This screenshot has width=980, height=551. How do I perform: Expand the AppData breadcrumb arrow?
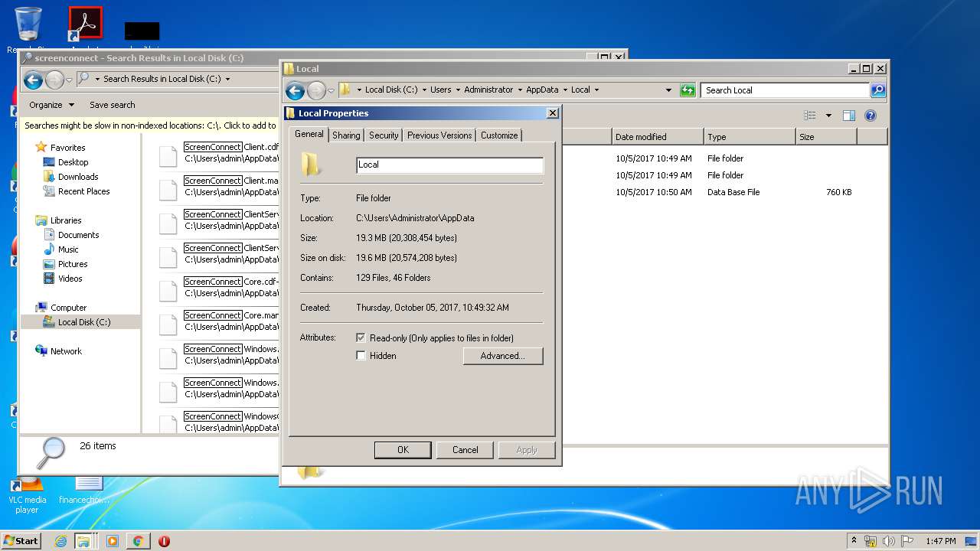click(564, 90)
